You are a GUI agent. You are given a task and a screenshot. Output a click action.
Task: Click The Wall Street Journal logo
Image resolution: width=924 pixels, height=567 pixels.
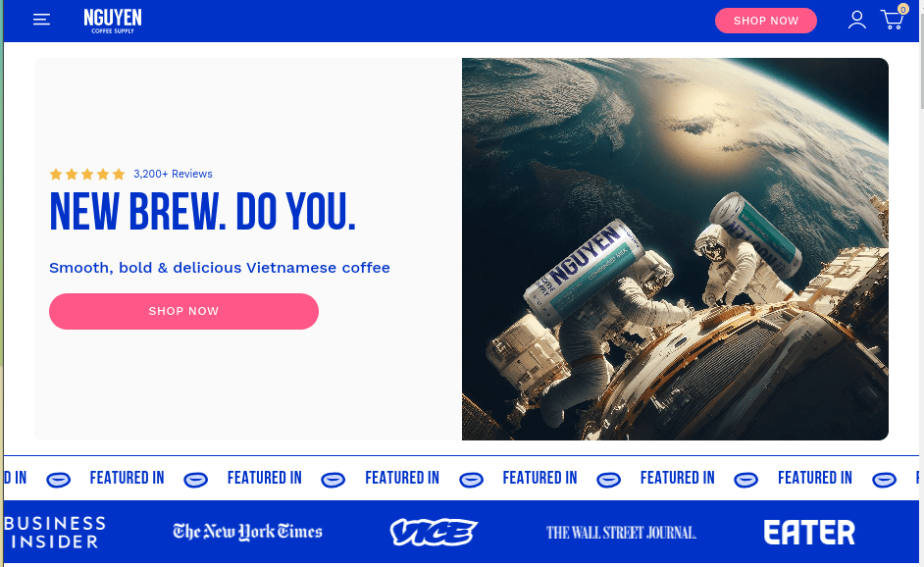pos(621,533)
